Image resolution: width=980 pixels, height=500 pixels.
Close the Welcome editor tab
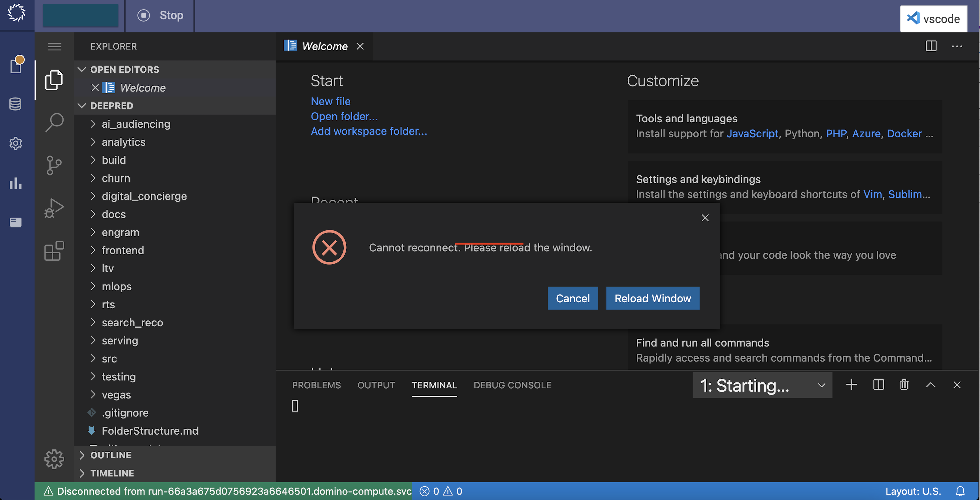click(x=360, y=46)
